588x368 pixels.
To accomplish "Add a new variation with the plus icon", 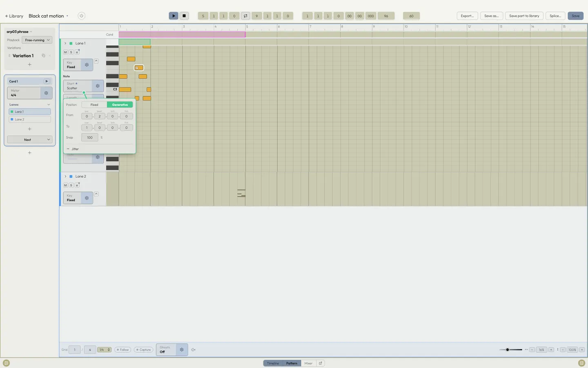I will 29,65.
